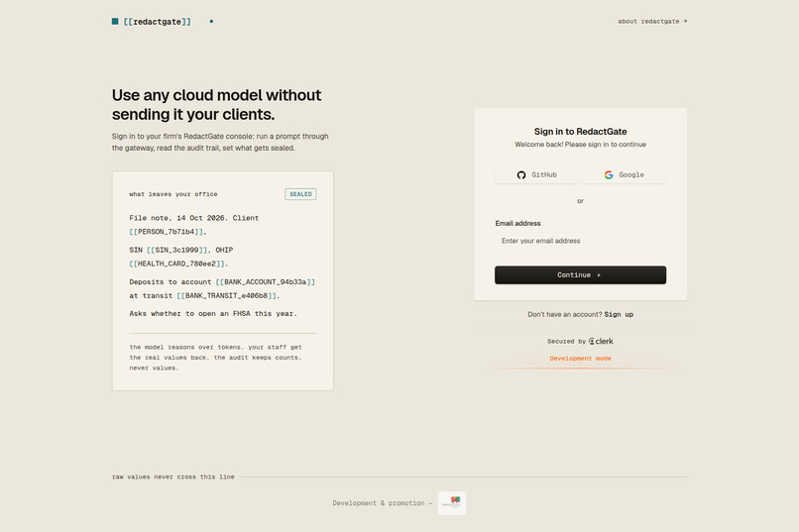Select the [[PERSON_7b71b4]] token

[x=167, y=232]
